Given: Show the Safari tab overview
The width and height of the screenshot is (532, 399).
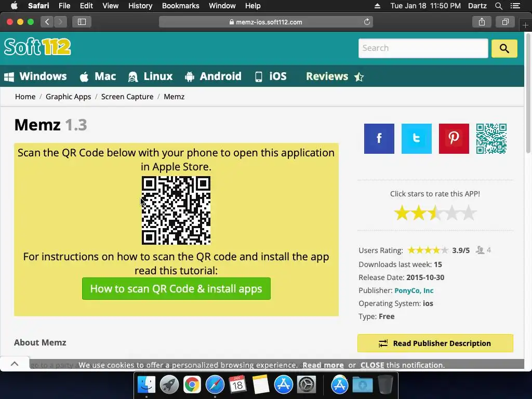Looking at the screenshot, I should click(x=505, y=22).
